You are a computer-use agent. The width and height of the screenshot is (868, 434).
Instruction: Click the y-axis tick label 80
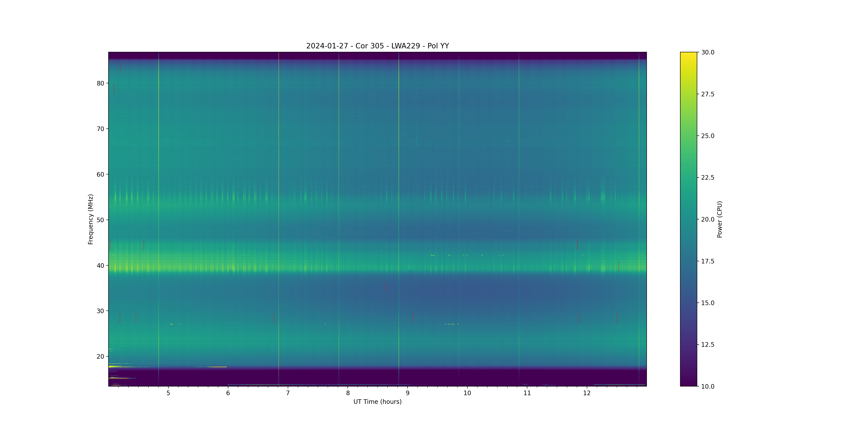[100, 83]
